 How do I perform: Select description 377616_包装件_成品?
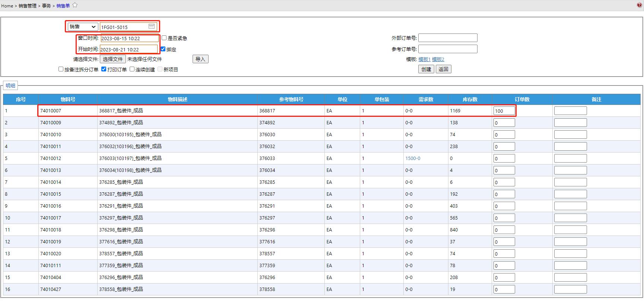pos(121,242)
